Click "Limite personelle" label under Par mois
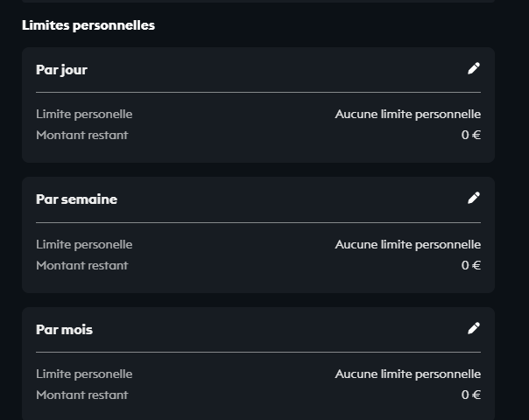This screenshot has width=529, height=420. click(84, 374)
